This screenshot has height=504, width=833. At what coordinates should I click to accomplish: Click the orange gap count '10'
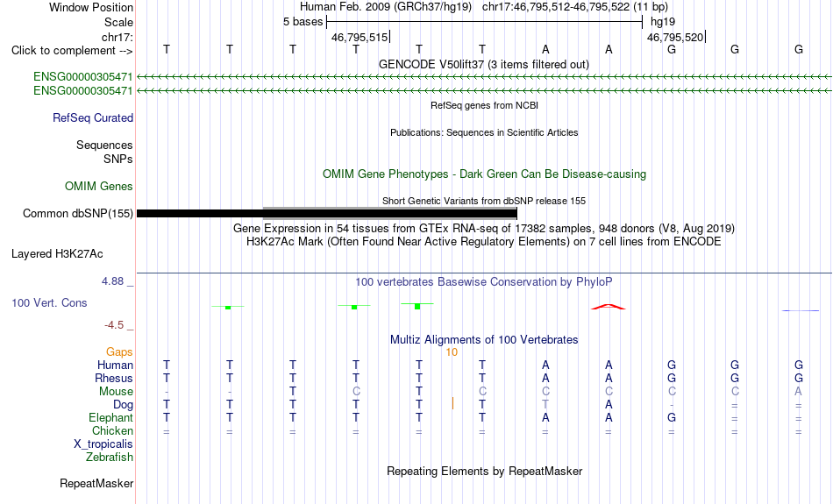pos(452,352)
